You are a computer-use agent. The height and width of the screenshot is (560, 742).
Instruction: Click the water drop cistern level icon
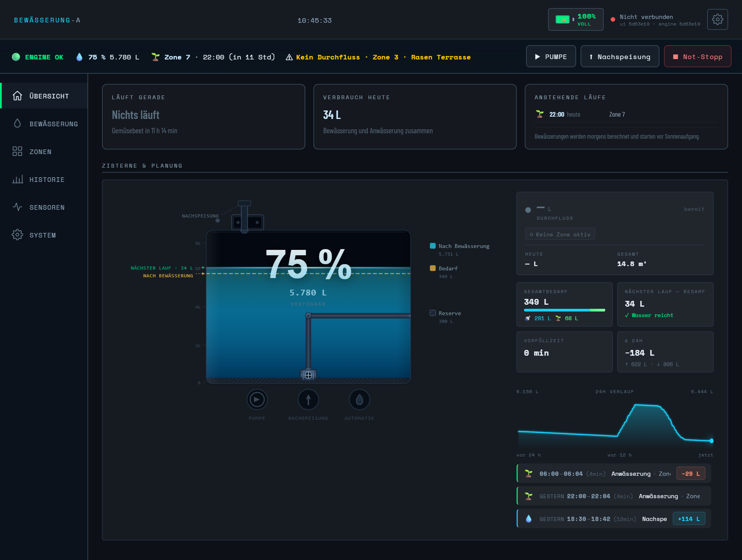(79, 57)
